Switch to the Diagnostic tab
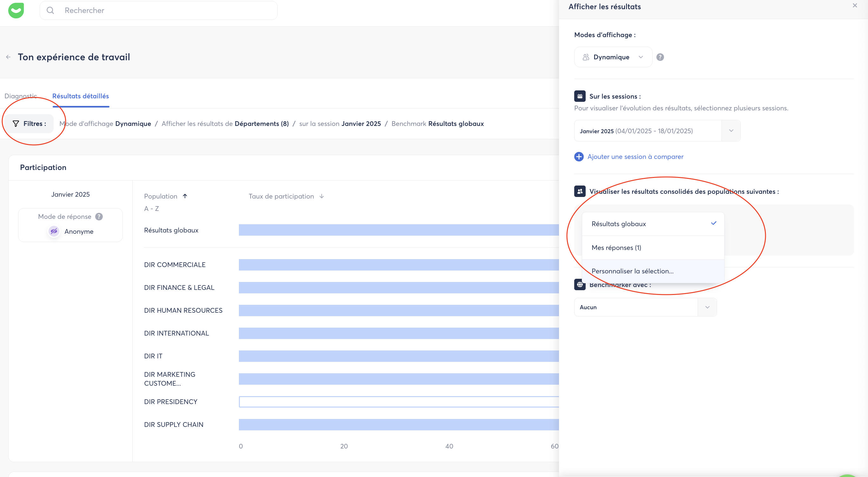Image resolution: width=868 pixels, height=477 pixels. (21, 96)
